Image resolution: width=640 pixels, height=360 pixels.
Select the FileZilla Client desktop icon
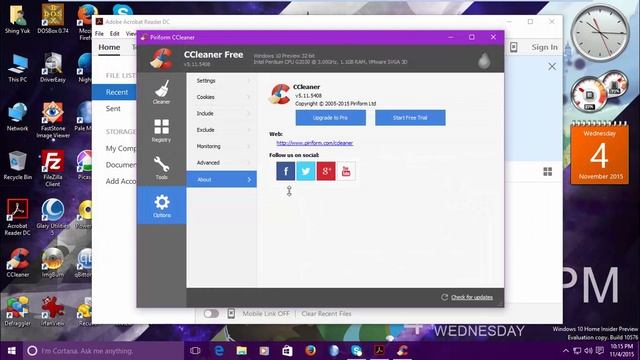pos(53,169)
